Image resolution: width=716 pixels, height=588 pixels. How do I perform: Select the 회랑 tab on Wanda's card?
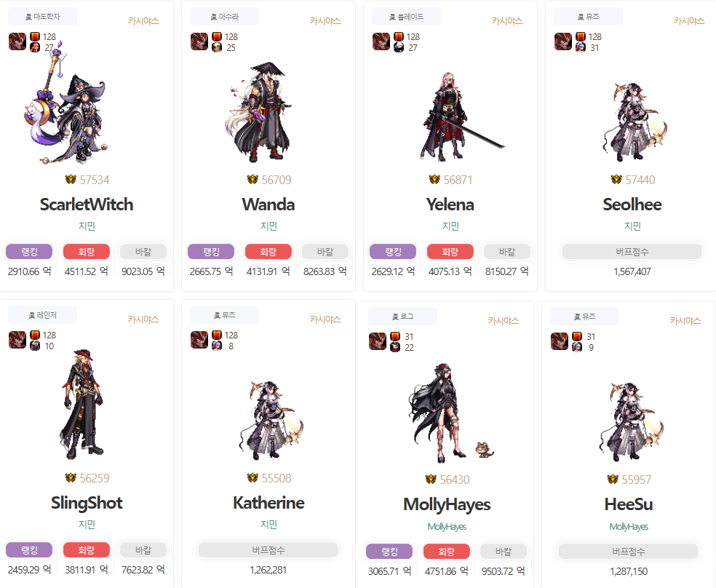268,252
